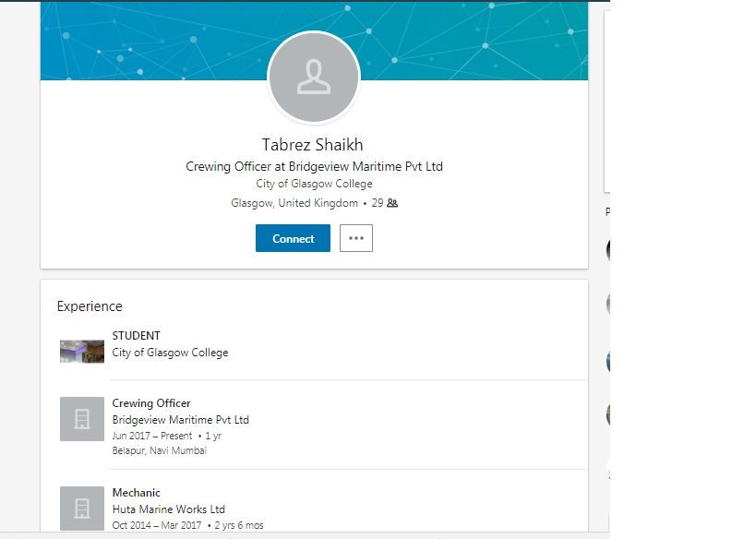The width and height of the screenshot is (756, 539).
Task: Click the Connect button
Action: point(293,238)
